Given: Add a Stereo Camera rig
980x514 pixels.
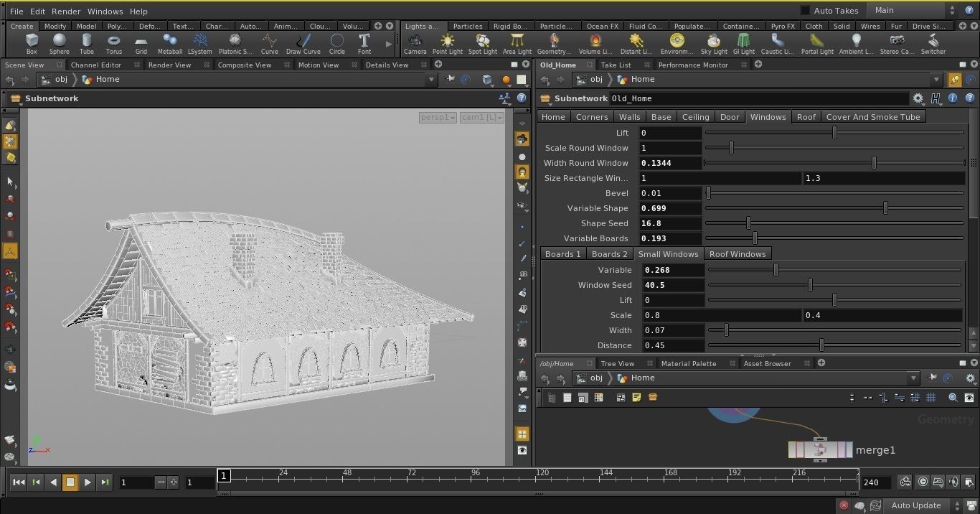Looking at the screenshot, I should tap(897, 44).
